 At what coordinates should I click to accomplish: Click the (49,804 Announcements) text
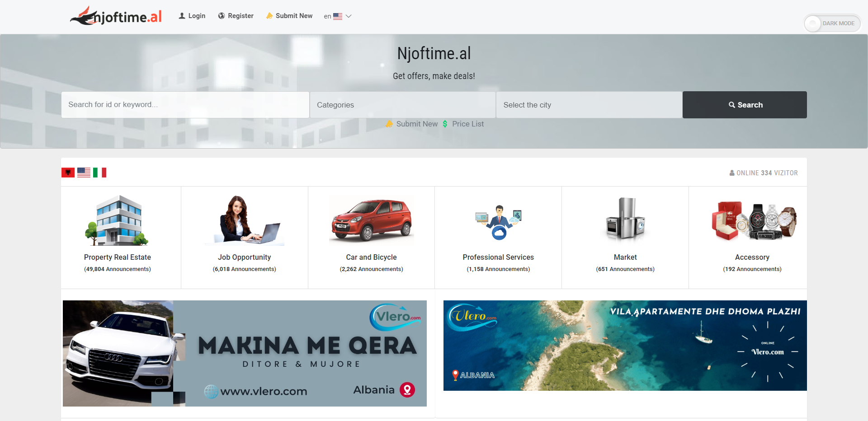[x=118, y=269]
